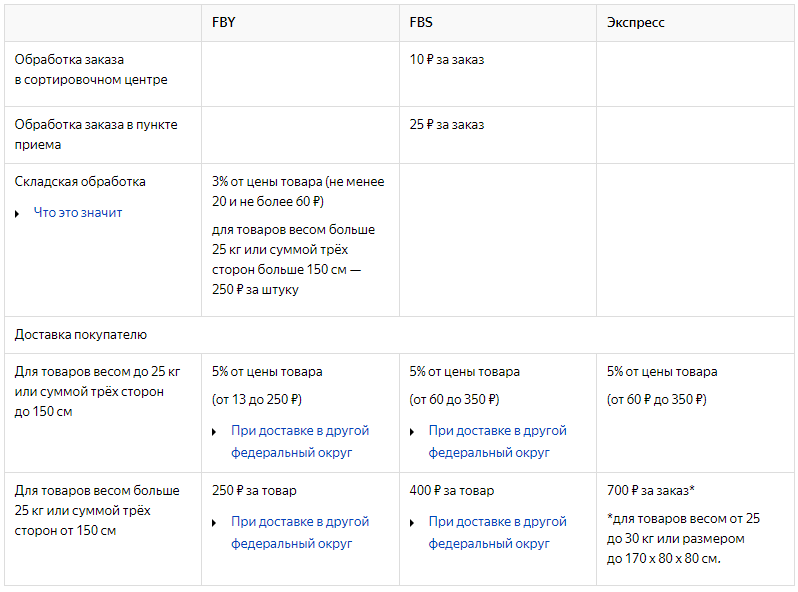Screen dimensions: 798x592
Task: Click the "Складская обработка" row label
Action: click(x=80, y=182)
